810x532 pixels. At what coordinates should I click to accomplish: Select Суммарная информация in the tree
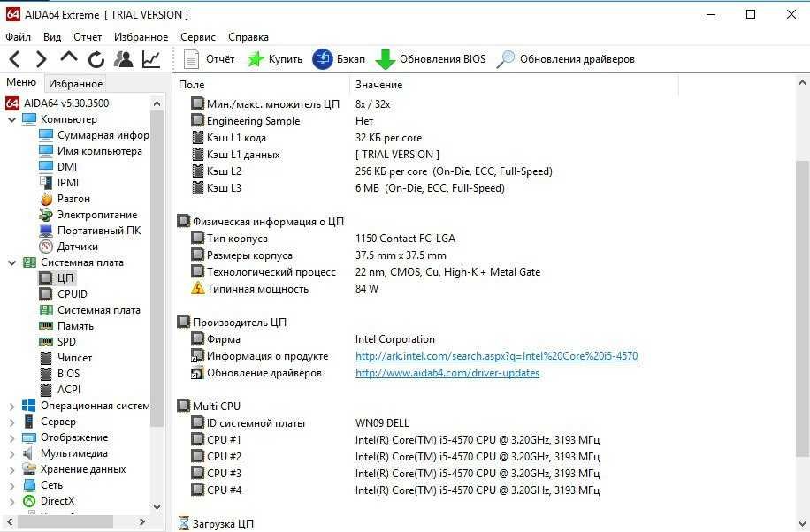pyautogui.click(x=94, y=135)
